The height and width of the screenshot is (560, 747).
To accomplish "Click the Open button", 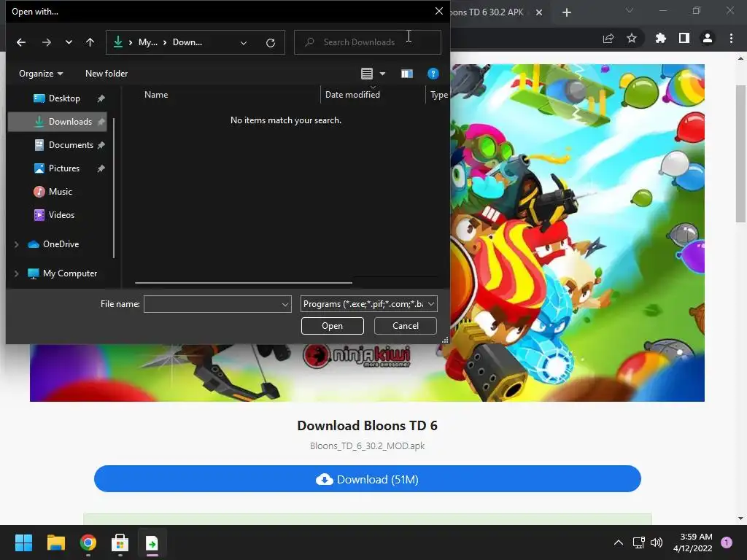I will 333,326.
